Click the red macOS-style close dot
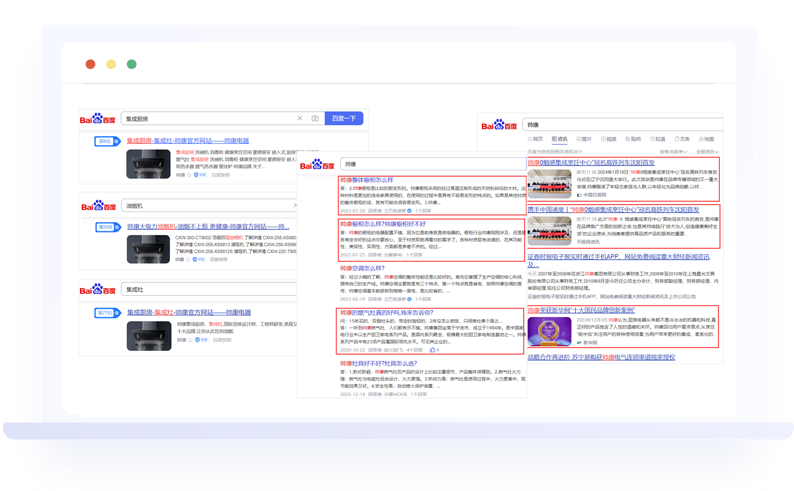Screen dimensions: 794x491 click(x=90, y=64)
